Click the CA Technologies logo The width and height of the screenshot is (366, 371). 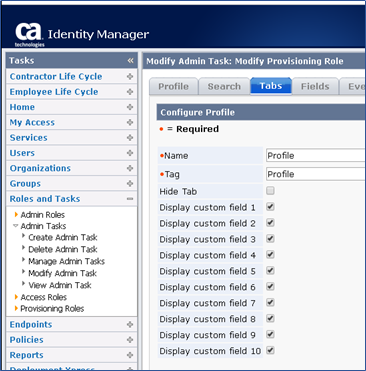pyautogui.click(x=29, y=34)
